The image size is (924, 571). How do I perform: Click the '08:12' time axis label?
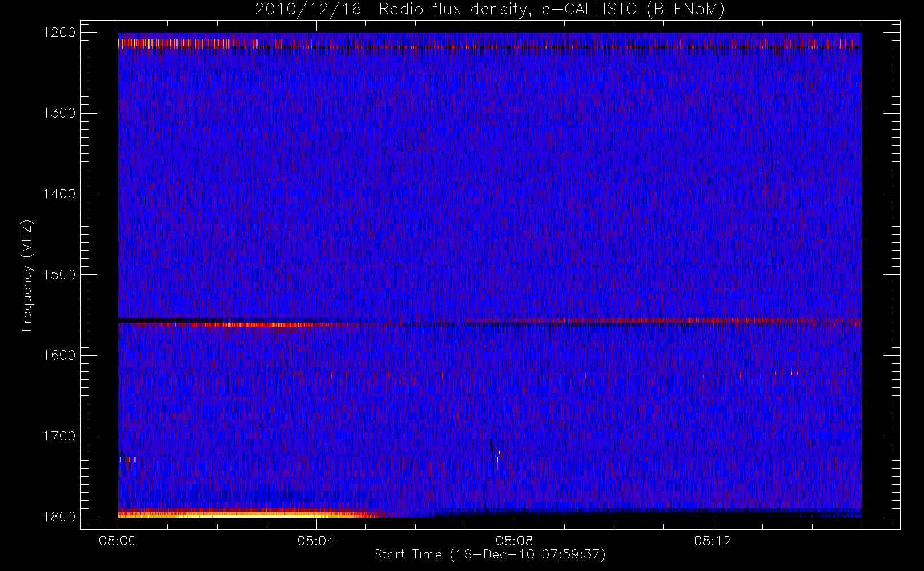pos(713,541)
